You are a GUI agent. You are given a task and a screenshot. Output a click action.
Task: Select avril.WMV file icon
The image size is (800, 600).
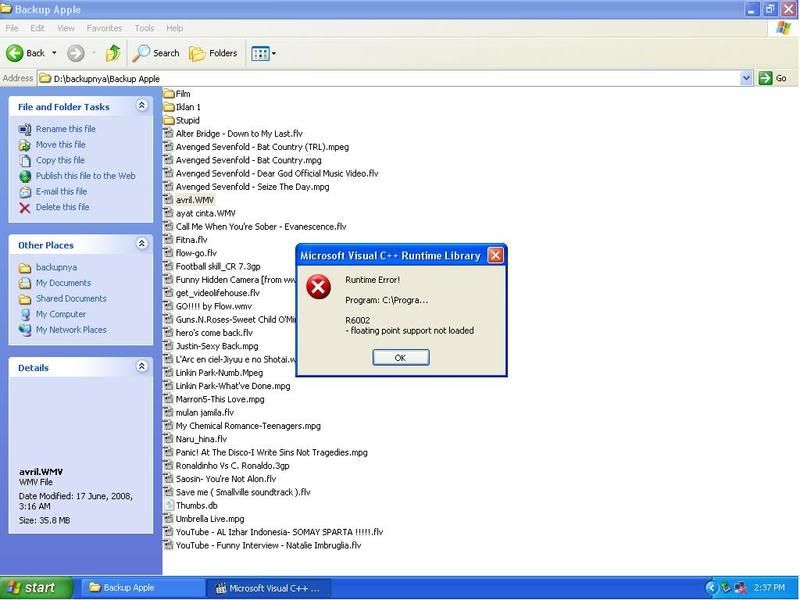click(x=168, y=199)
